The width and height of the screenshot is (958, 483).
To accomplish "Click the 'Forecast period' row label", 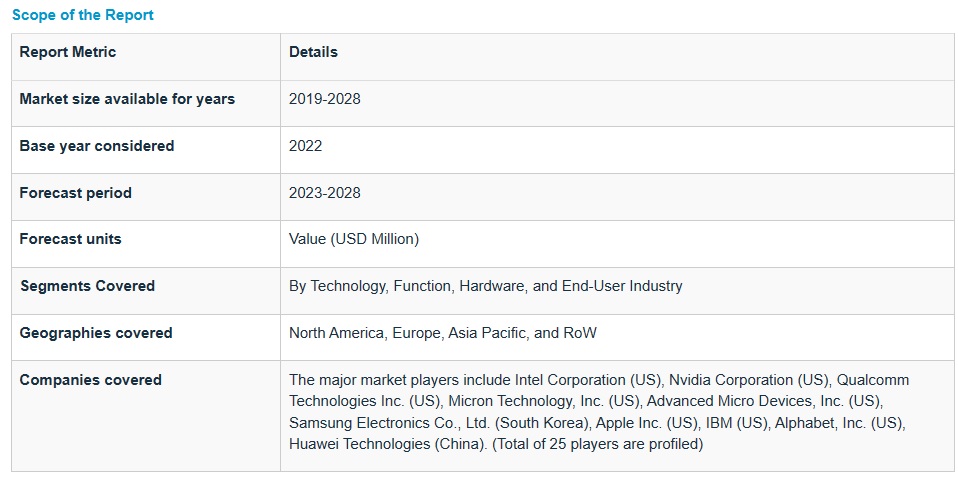I will pyautogui.click(x=76, y=193).
